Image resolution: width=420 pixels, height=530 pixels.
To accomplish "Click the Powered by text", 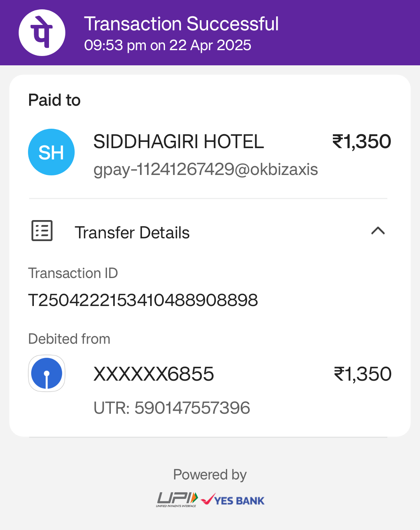I will [210, 475].
